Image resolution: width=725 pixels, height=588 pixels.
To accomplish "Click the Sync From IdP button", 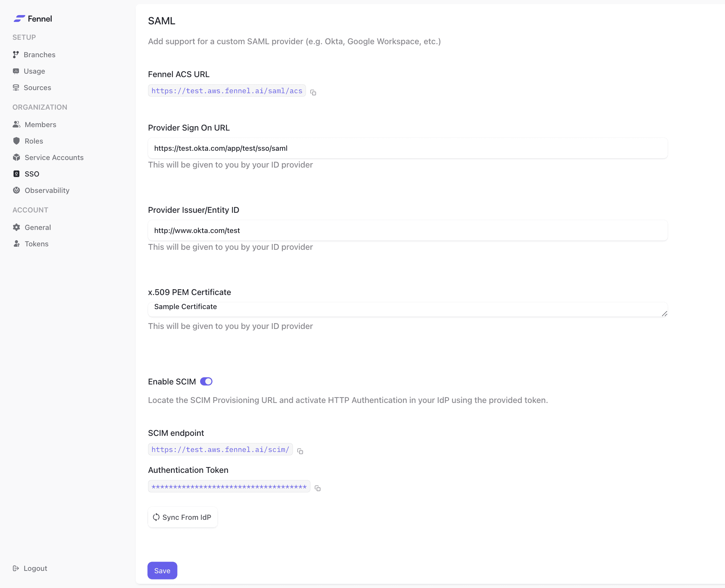I will tap(183, 517).
